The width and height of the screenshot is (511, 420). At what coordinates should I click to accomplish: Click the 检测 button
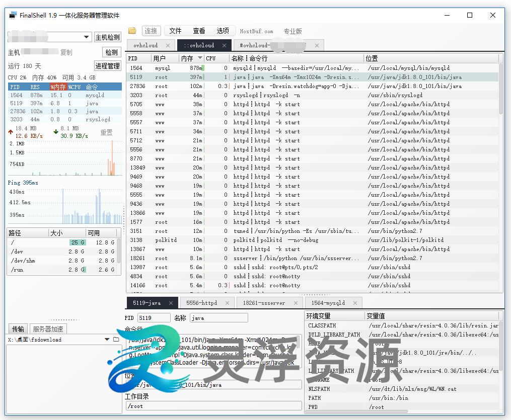(111, 52)
